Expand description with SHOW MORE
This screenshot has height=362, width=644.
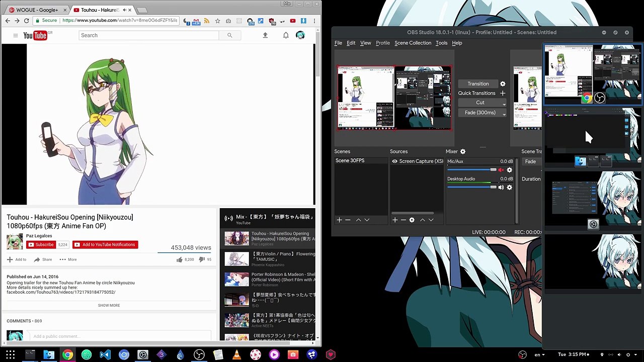tap(109, 305)
